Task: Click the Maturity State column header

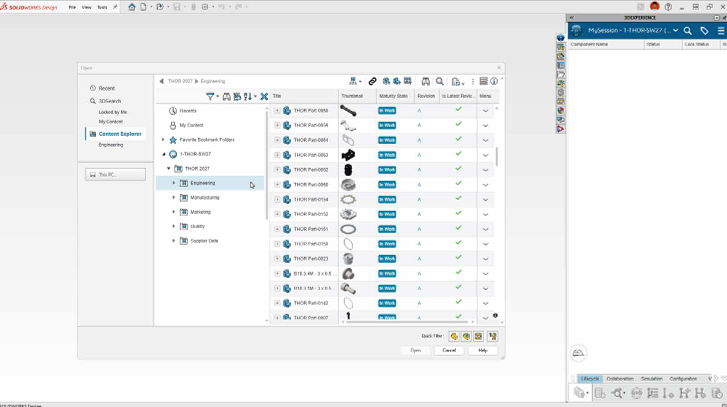Action: [394, 96]
